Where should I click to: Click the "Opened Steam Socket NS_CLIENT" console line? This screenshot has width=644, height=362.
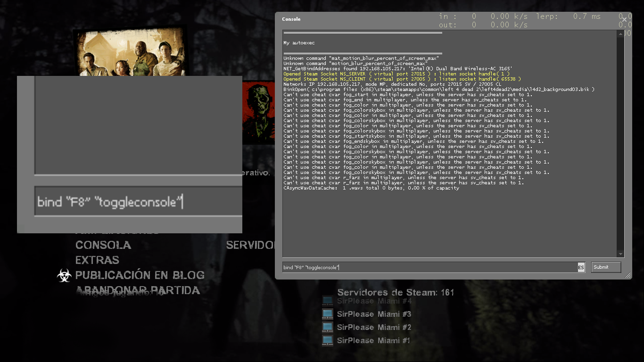pos(402,79)
